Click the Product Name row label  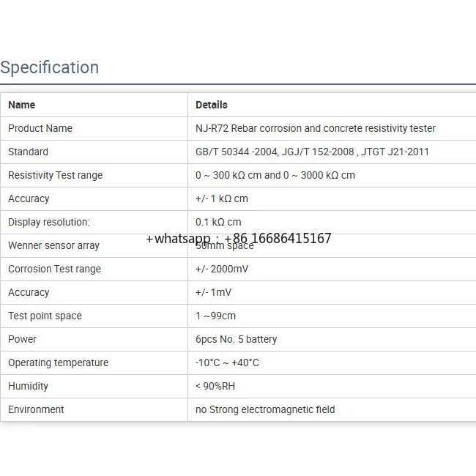[x=40, y=128]
